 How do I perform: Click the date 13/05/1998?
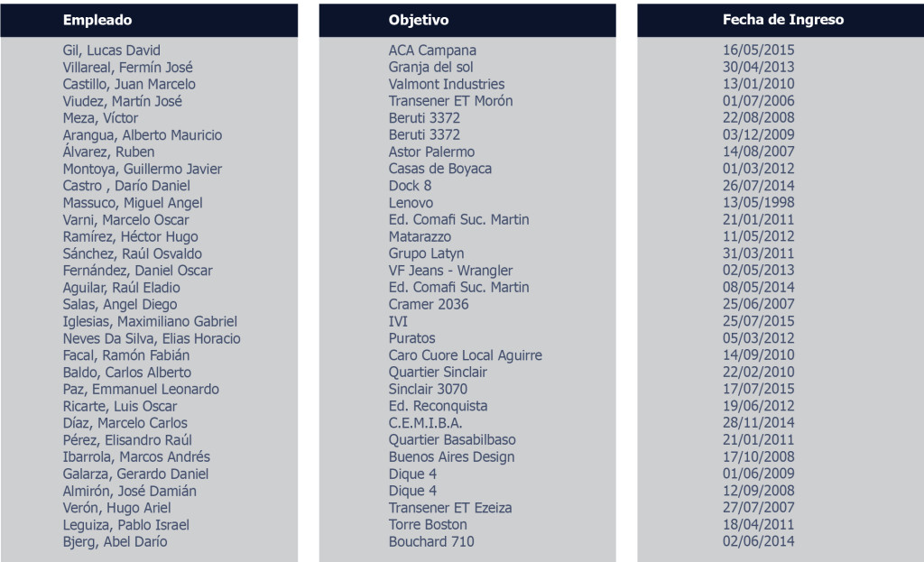pos(758,203)
